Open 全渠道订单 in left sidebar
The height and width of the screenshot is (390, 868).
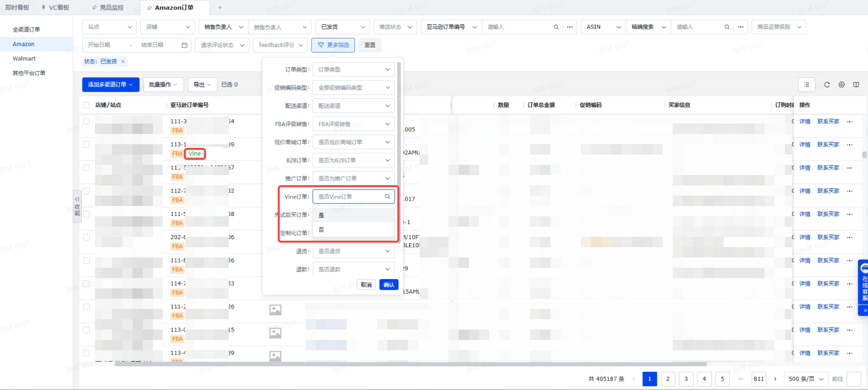(x=26, y=30)
